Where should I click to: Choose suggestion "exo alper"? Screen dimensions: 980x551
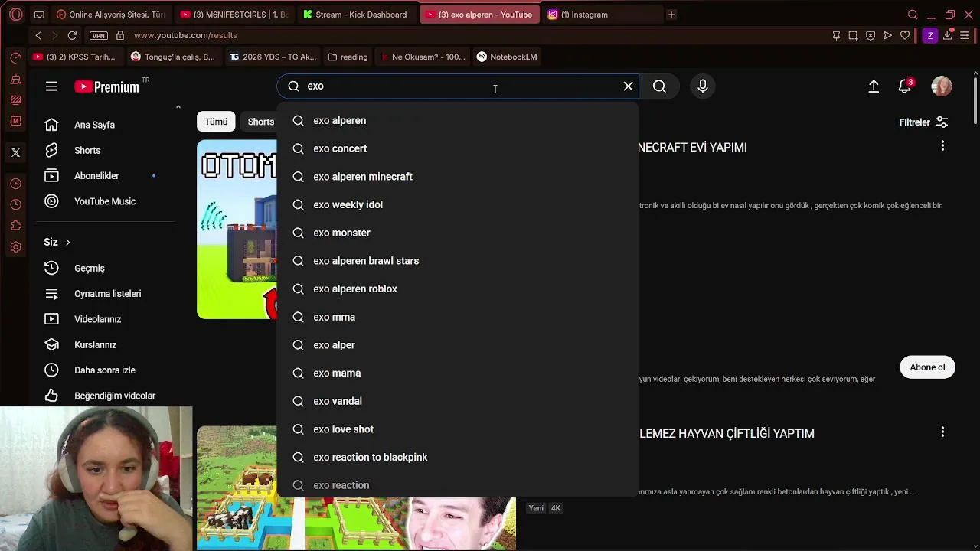(x=458, y=345)
